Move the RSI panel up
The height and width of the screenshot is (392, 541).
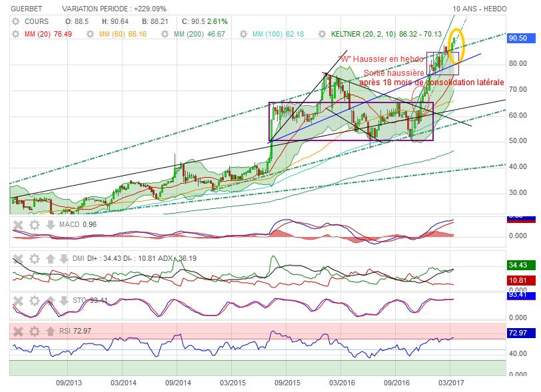click(x=51, y=331)
